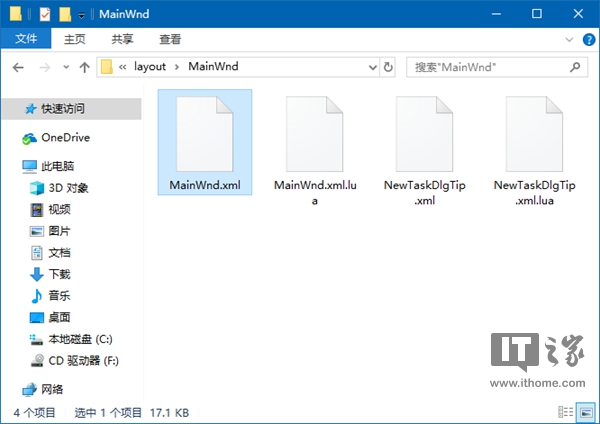Open address bar history dropdown

[372, 68]
